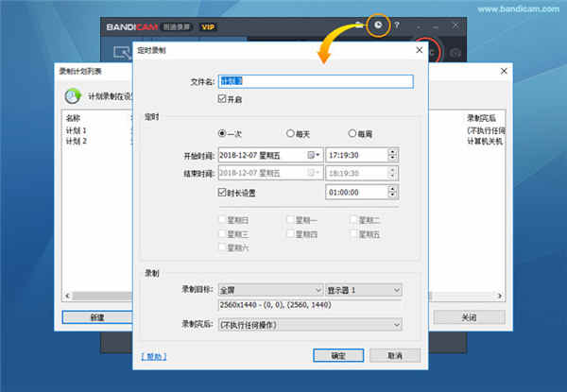Click the question mark help icon in Bandicam
Screen dimensions: 567x392
pos(397,25)
